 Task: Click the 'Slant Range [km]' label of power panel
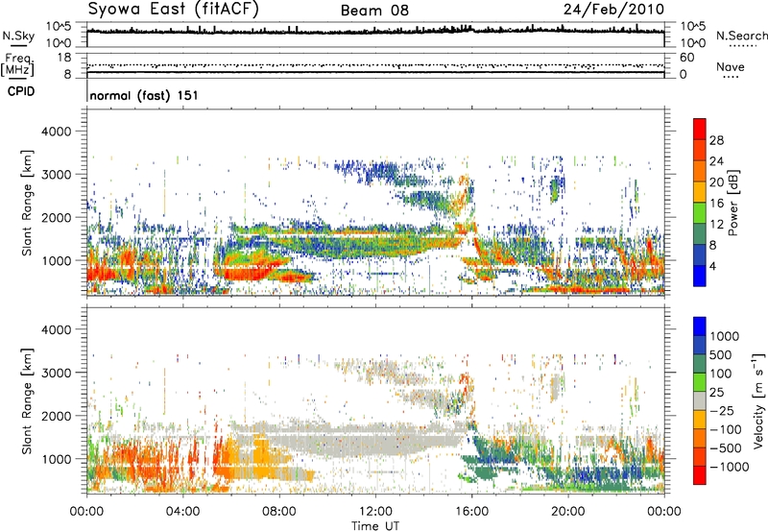coord(27,203)
